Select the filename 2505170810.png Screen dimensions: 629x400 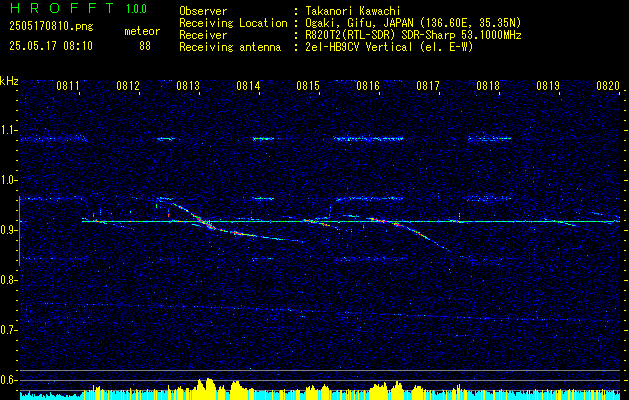[51, 27]
